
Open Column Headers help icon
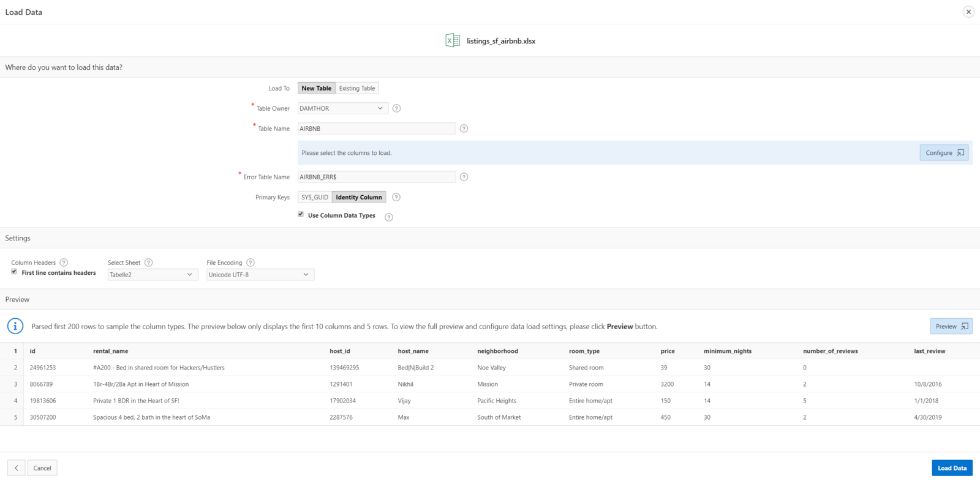point(64,262)
